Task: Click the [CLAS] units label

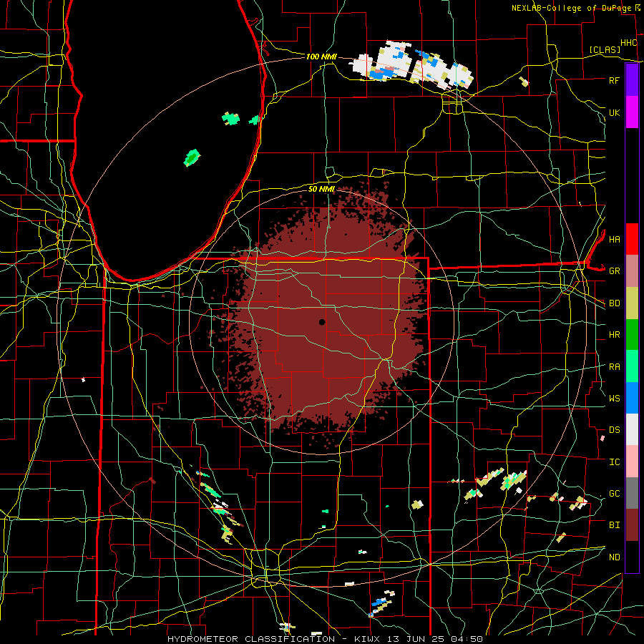Action: click(605, 49)
